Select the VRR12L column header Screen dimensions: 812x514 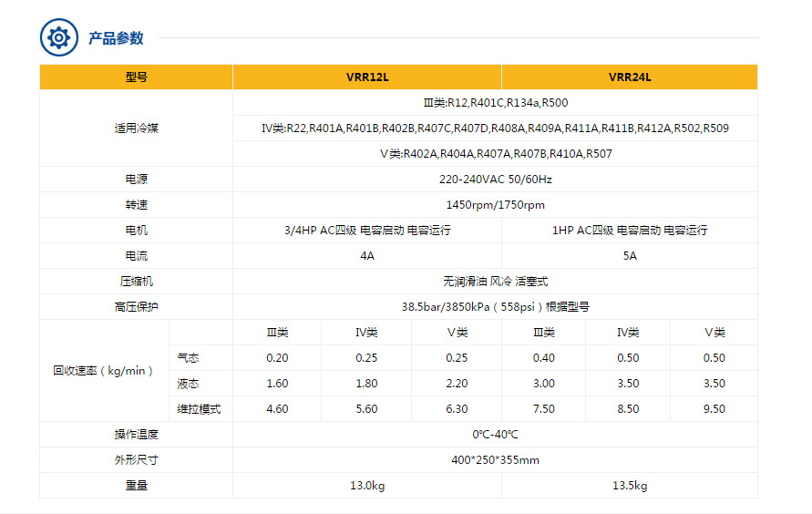367,77
